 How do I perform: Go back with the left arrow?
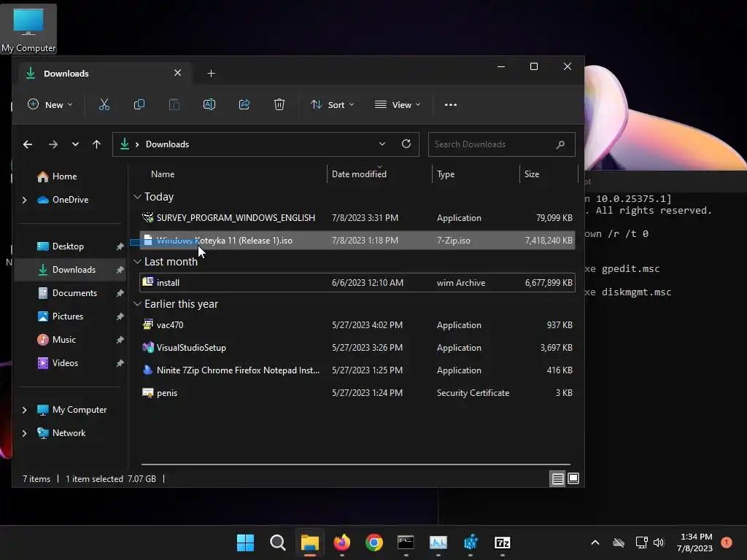pyautogui.click(x=28, y=144)
